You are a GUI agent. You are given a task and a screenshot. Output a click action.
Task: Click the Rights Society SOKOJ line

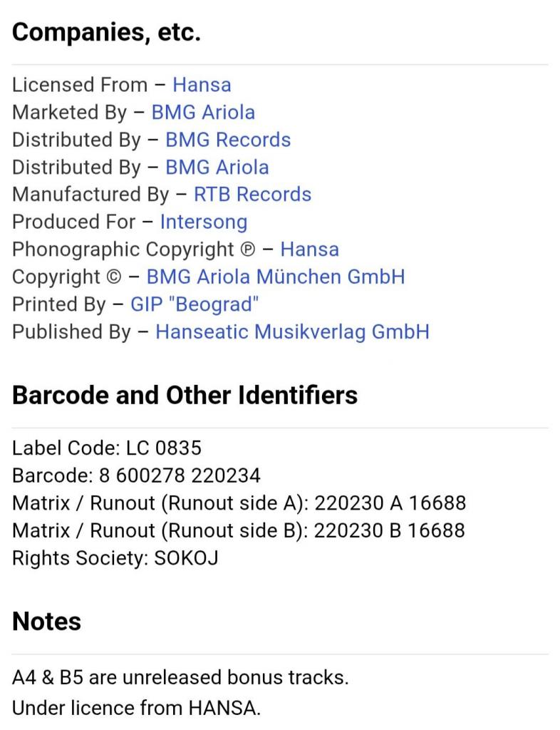(115, 557)
